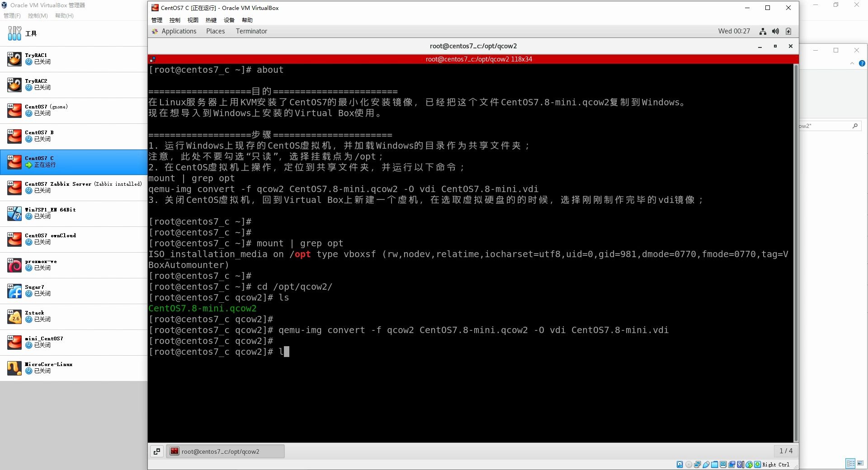Click the battery indicator on the guest top panel
Image resolution: width=868 pixels, height=470 pixels.
point(788,31)
